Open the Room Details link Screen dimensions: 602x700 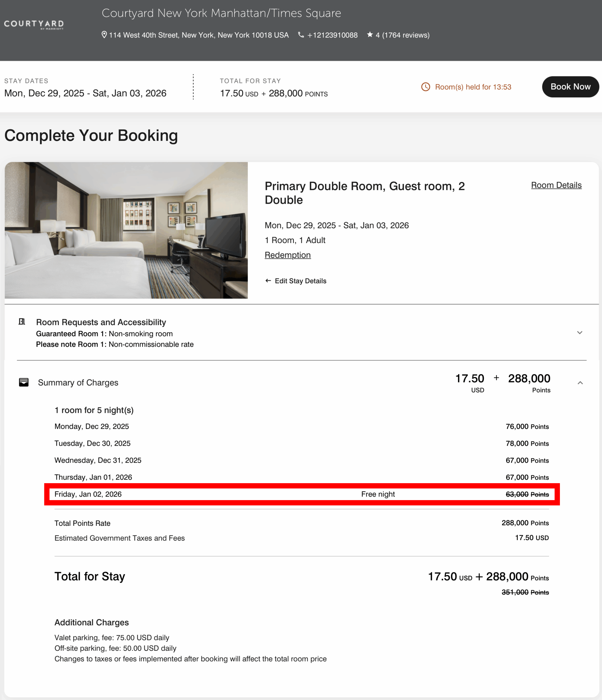pyautogui.click(x=556, y=185)
